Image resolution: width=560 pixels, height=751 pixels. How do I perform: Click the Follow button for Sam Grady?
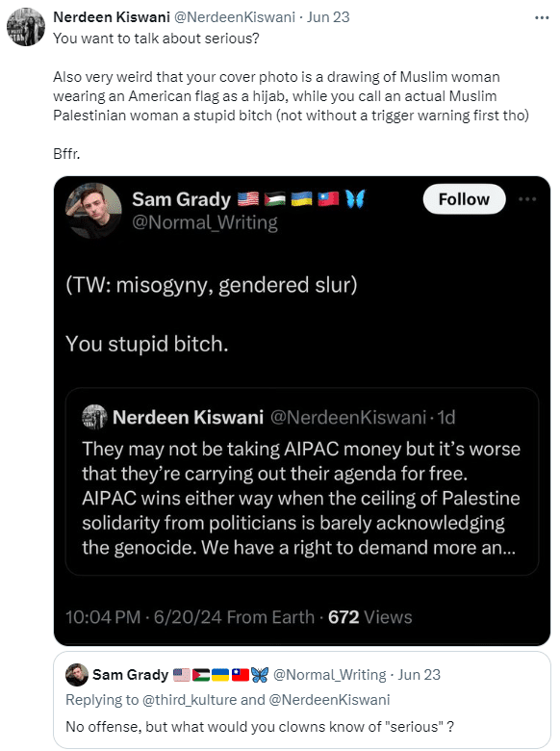pos(464,199)
